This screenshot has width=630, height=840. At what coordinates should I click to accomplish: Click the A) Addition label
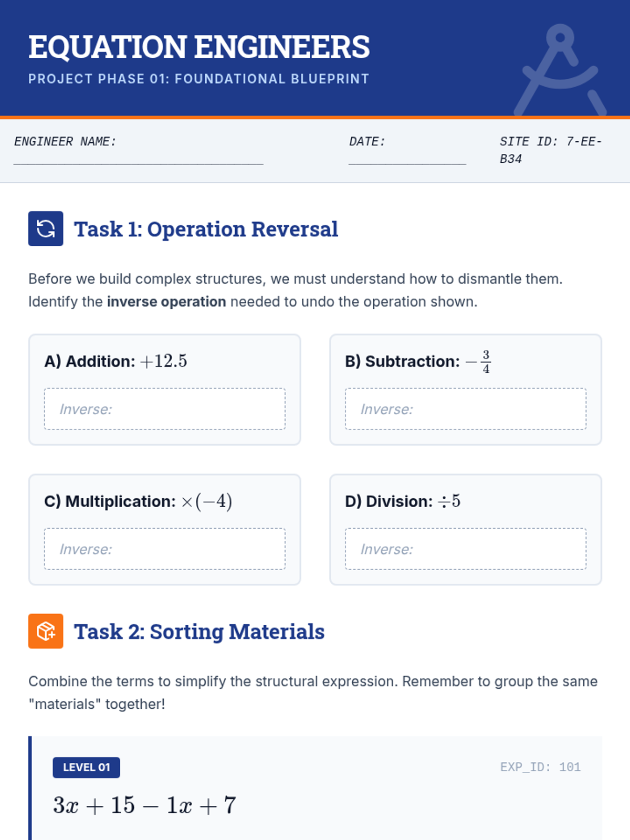[90, 361]
